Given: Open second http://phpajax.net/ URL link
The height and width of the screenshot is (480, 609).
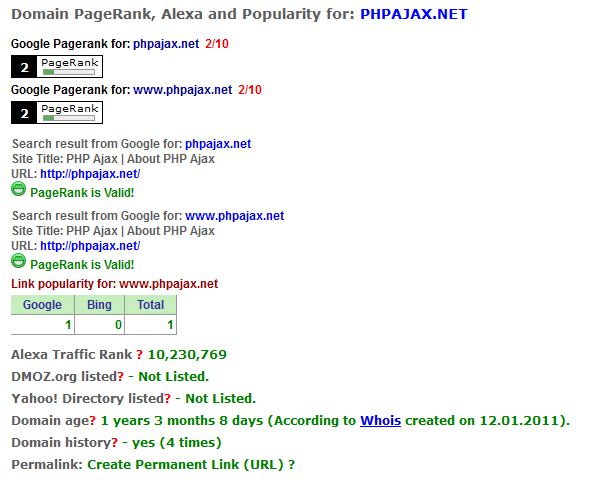Looking at the screenshot, I should [x=90, y=246].
